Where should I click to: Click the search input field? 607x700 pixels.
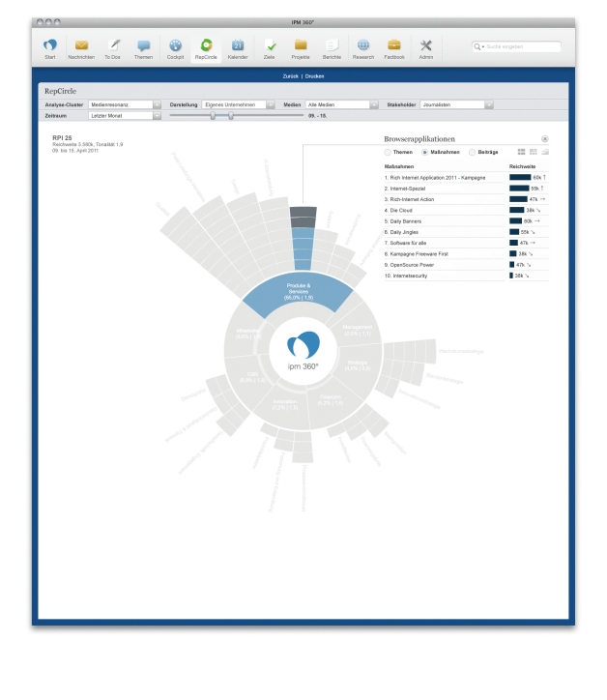tap(521, 46)
